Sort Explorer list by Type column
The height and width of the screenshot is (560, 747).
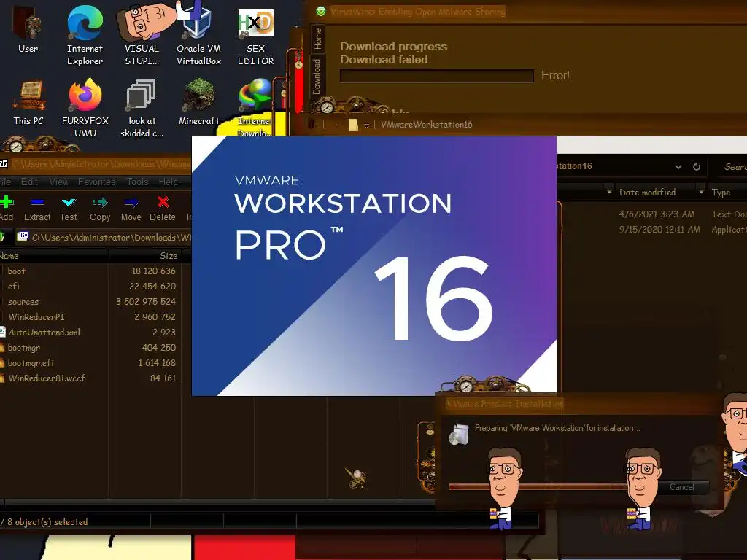point(721,192)
